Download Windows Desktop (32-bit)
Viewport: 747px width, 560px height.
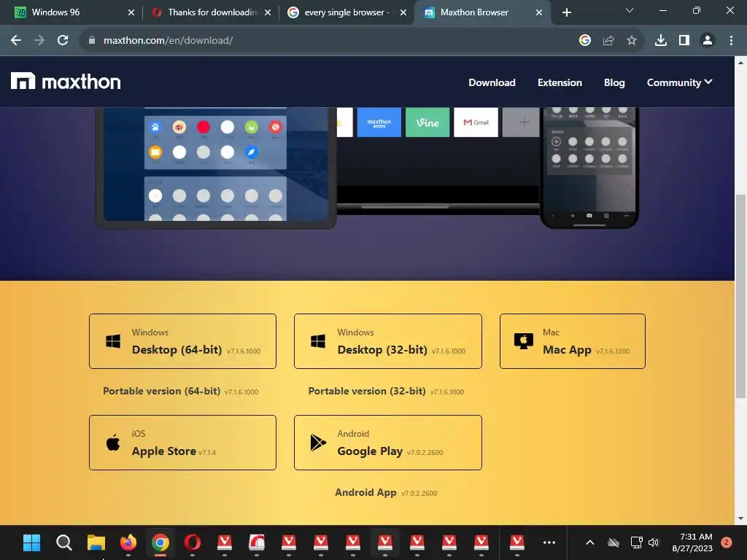388,341
